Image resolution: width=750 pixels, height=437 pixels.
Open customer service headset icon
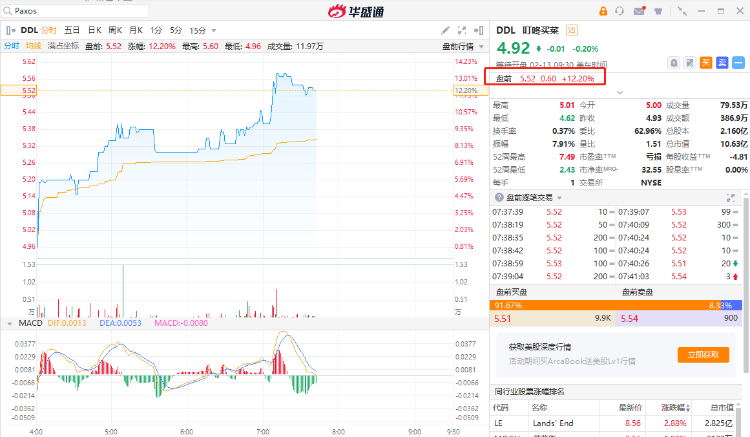point(619,11)
